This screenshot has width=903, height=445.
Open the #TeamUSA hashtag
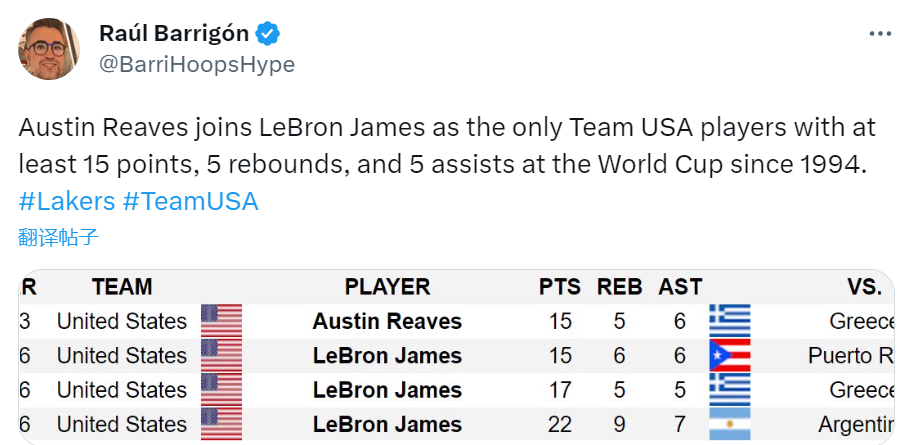[x=190, y=201]
